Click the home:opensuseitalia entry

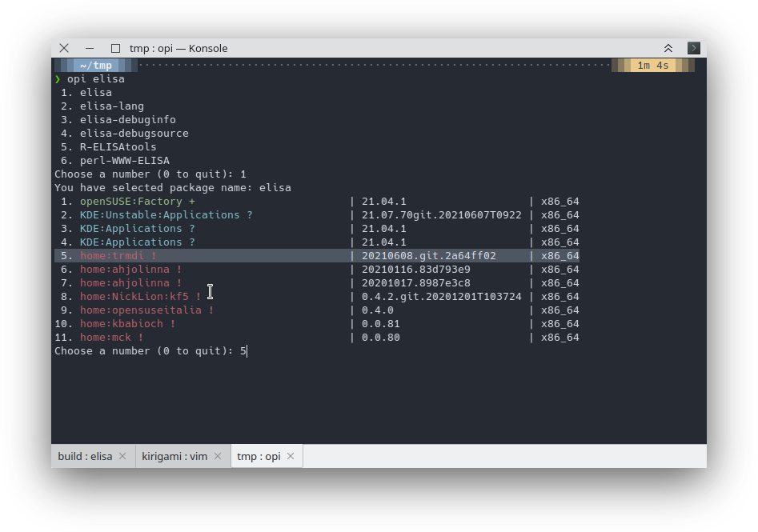coord(146,310)
